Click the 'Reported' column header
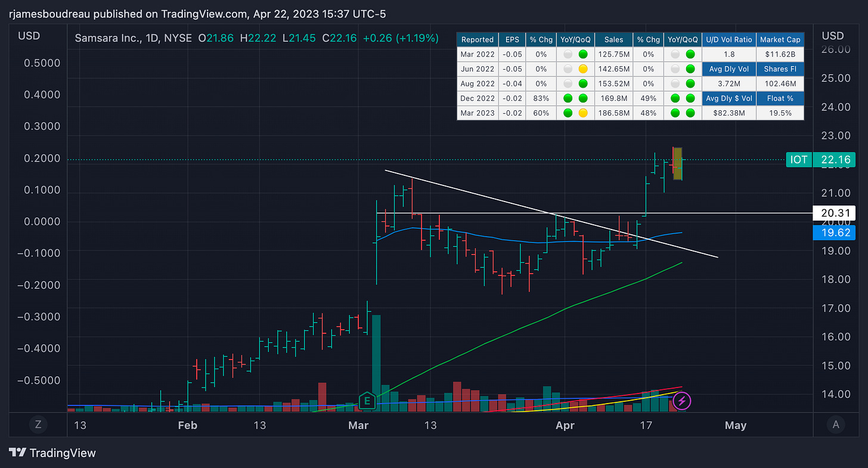 (478, 39)
